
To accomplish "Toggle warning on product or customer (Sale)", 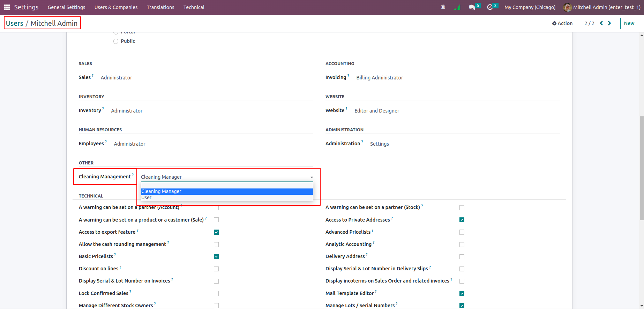I will click(216, 220).
